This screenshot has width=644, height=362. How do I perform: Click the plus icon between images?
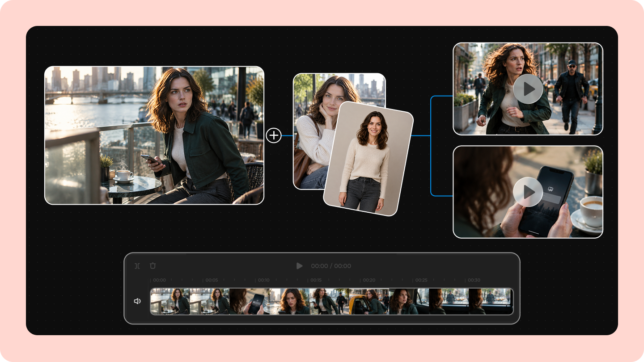tap(274, 135)
